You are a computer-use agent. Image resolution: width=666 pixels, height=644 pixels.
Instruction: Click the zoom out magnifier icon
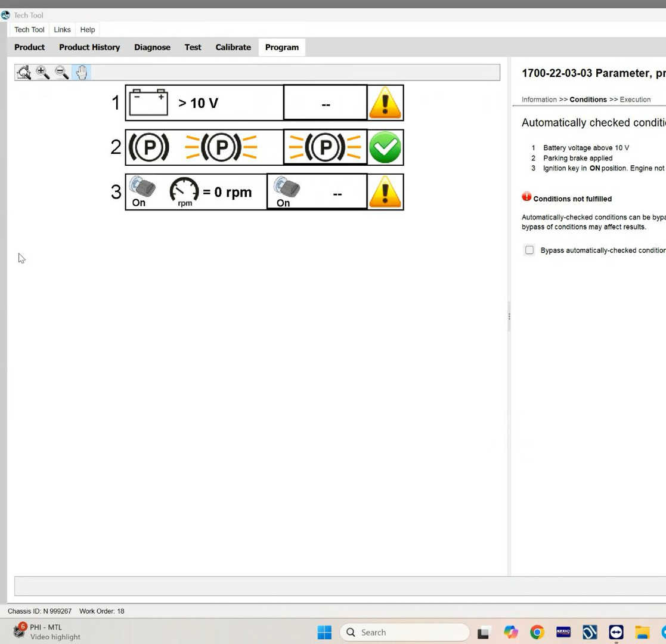point(62,73)
